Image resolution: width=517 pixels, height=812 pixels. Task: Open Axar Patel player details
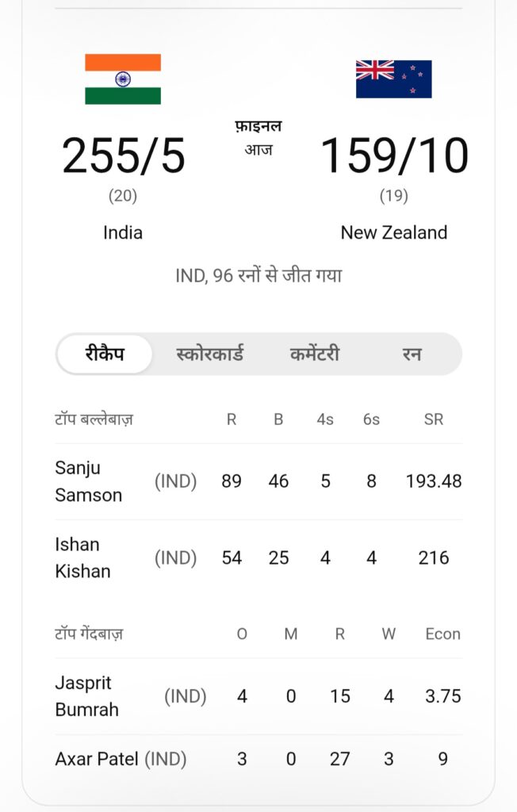[97, 759]
